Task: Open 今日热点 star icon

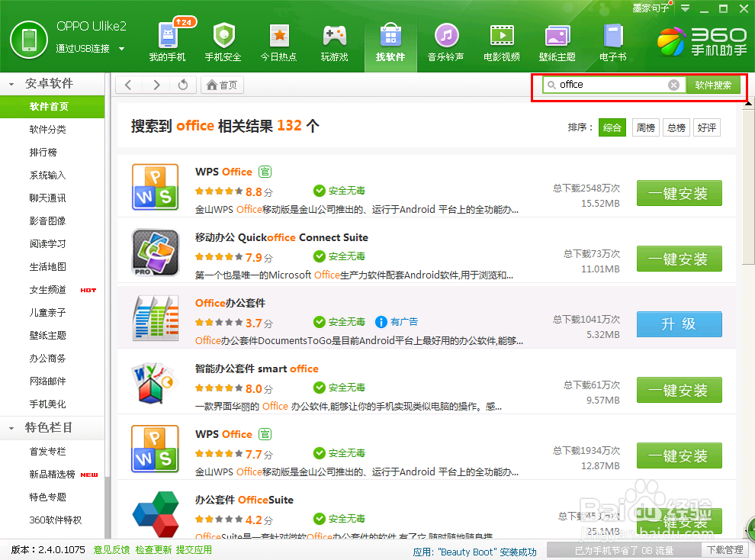Action: [x=279, y=36]
